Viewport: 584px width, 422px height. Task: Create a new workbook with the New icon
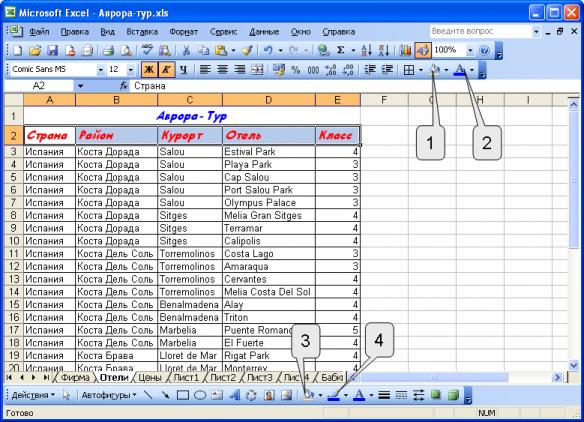[x=17, y=50]
